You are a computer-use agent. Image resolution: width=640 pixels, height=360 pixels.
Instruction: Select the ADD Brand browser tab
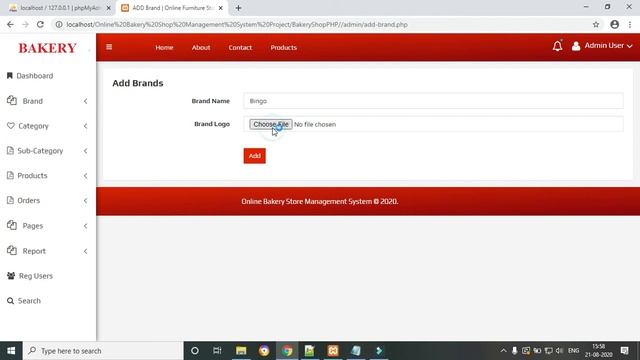tap(171, 8)
